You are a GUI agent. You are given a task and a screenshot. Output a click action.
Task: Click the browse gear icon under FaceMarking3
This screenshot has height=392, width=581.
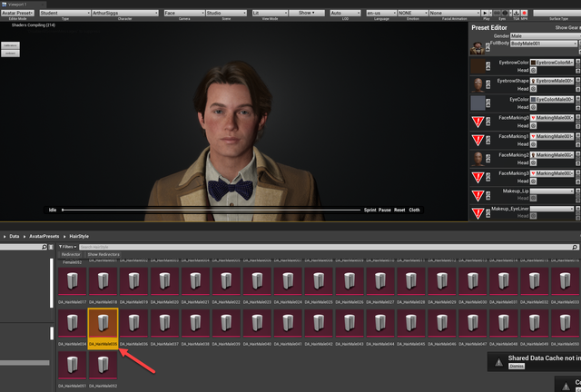[533, 181]
